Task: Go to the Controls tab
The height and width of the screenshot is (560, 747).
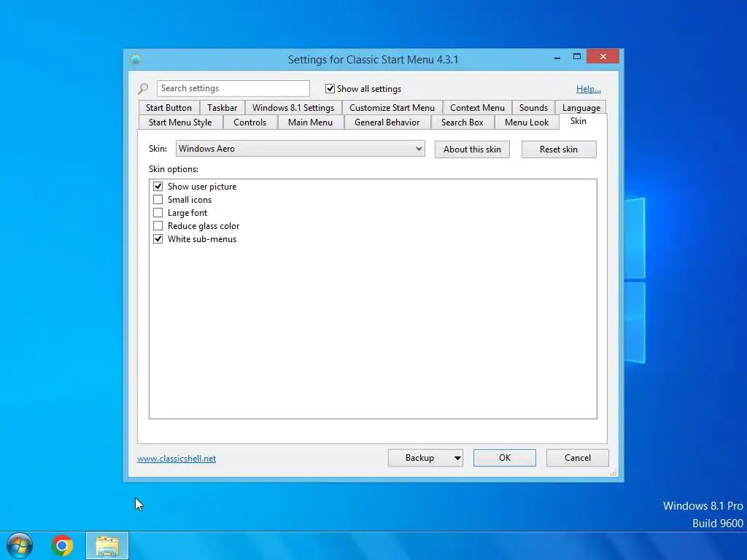Action: (x=249, y=122)
